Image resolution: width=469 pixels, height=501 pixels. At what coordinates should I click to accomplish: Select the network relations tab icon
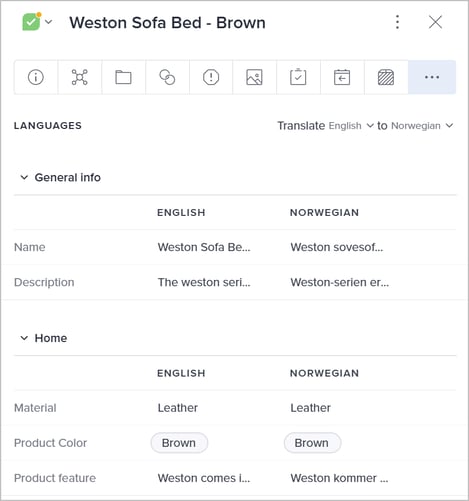click(80, 77)
